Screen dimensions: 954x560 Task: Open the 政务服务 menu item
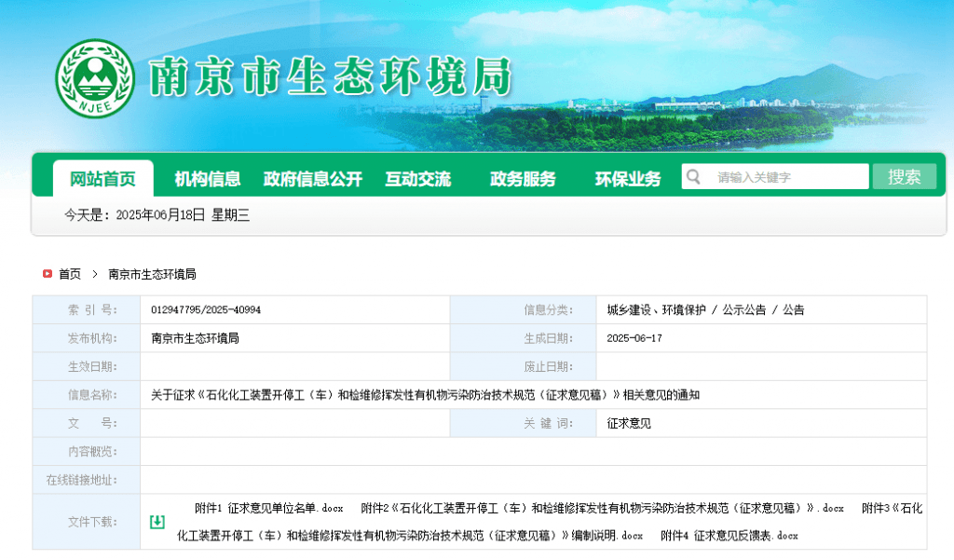pyautogui.click(x=523, y=179)
